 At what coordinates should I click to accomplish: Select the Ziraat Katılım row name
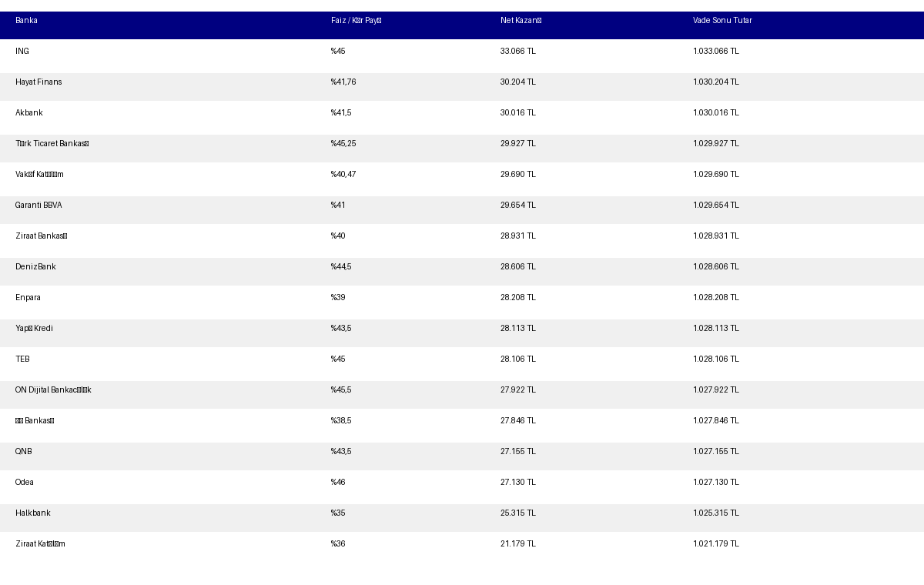point(40,544)
